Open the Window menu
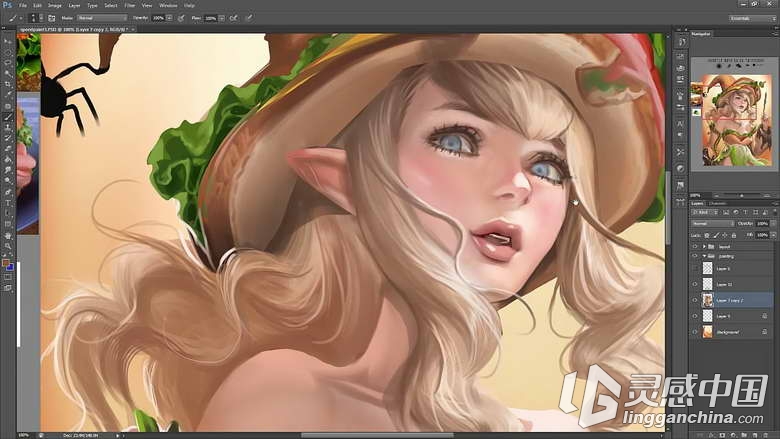Screen dimensions: 780x439 (168, 5)
